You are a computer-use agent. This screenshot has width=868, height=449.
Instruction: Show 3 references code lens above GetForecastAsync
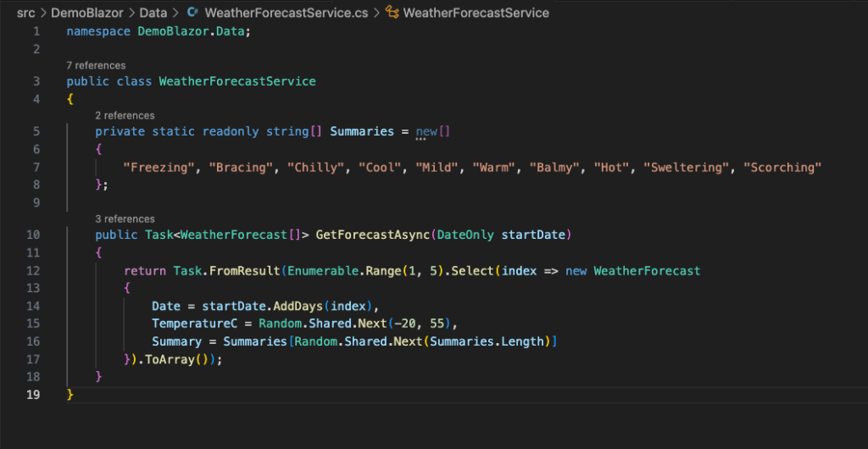125,219
